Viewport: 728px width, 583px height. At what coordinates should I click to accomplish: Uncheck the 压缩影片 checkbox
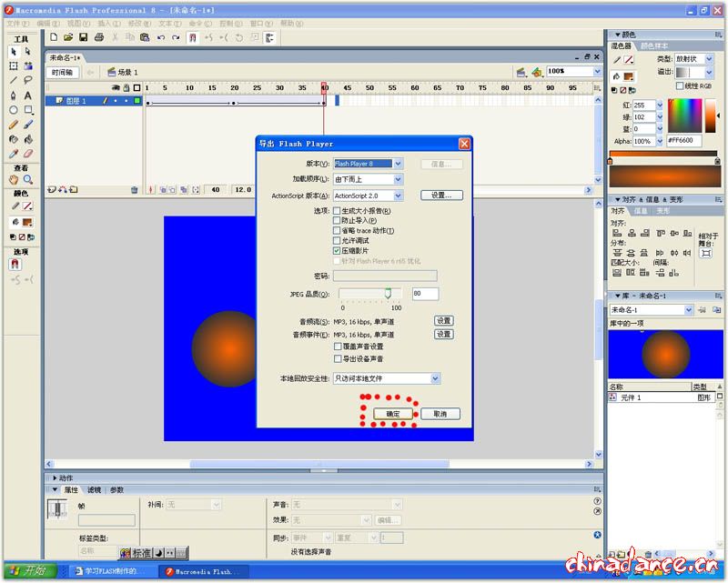[x=338, y=250]
